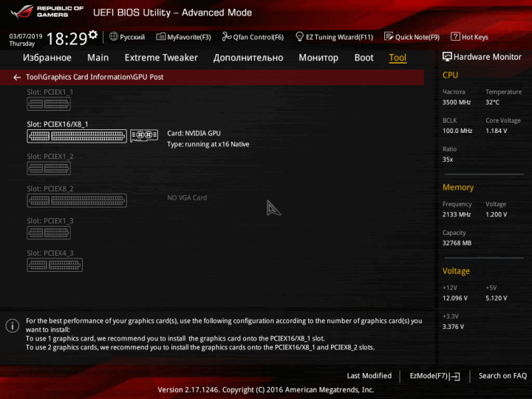
Task: Select the PCIEX8_2 slot graphic
Action: (x=77, y=200)
